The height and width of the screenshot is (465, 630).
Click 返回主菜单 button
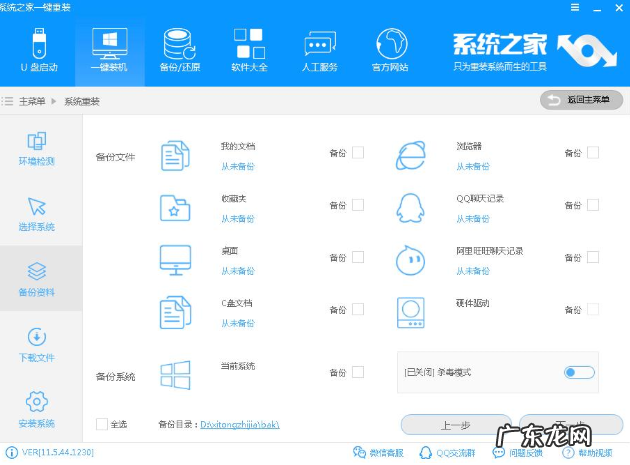581,100
